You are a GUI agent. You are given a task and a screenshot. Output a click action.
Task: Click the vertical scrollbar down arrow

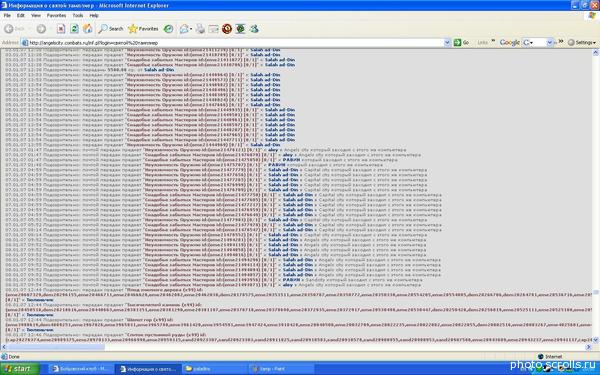coord(595,340)
